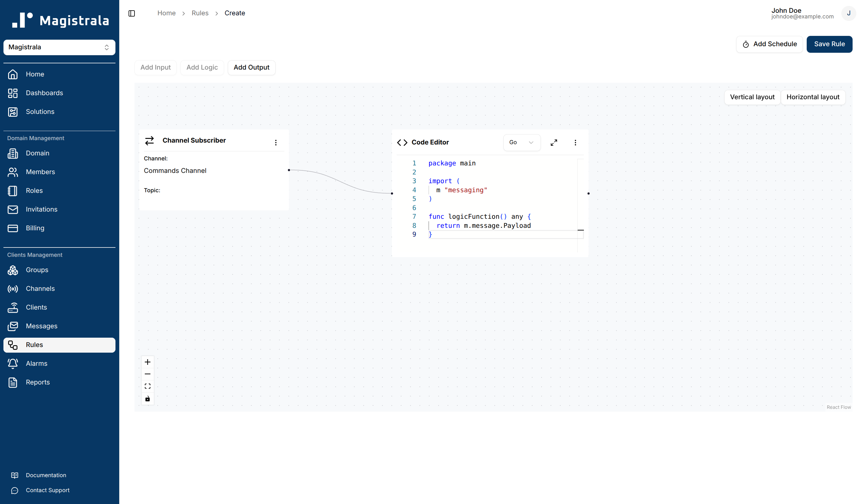The width and height of the screenshot is (866, 504).
Task: Open the Billing card icon
Action: pyautogui.click(x=13, y=228)
